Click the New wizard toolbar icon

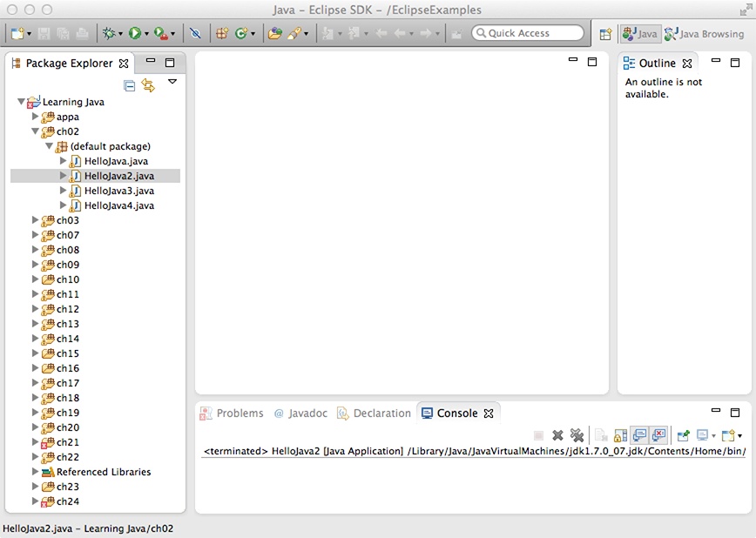coord(17,33)
